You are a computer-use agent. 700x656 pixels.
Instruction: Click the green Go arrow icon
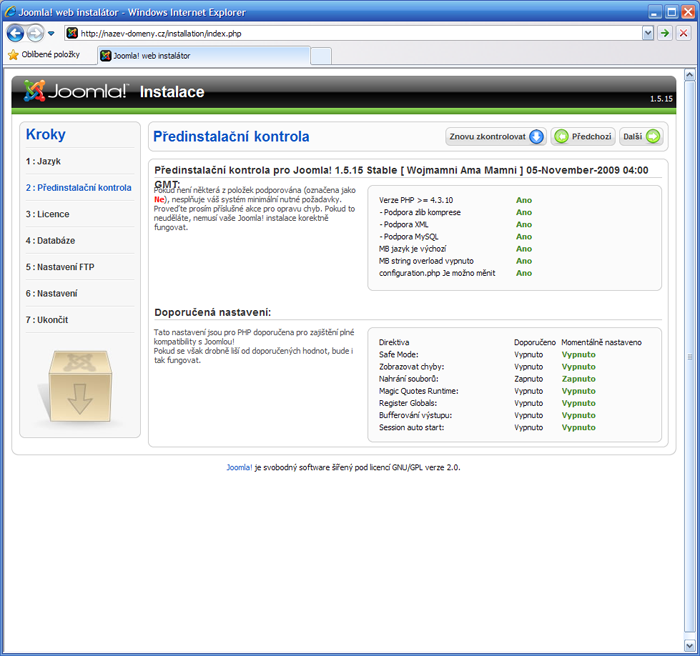[x=665, y=33]
